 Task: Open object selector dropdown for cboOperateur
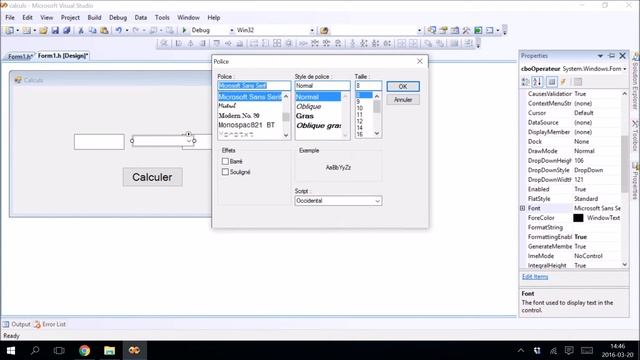point(624,69)
